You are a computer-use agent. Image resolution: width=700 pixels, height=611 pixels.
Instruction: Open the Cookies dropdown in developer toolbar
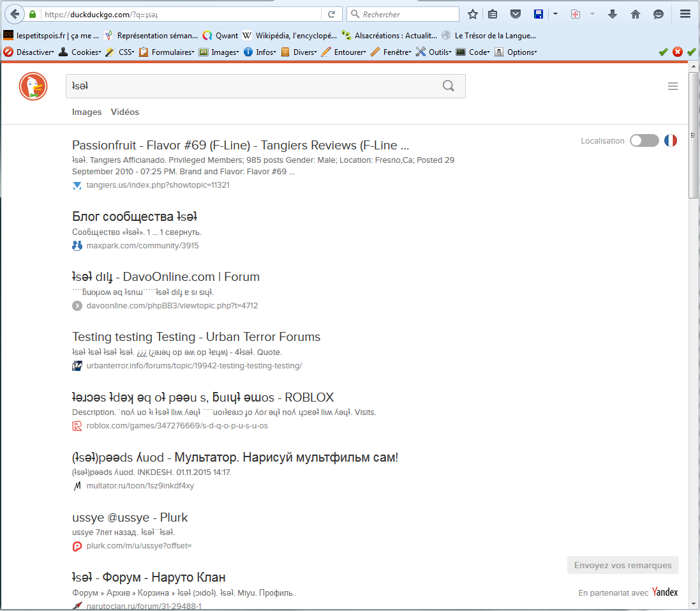(x=80, y=52)
